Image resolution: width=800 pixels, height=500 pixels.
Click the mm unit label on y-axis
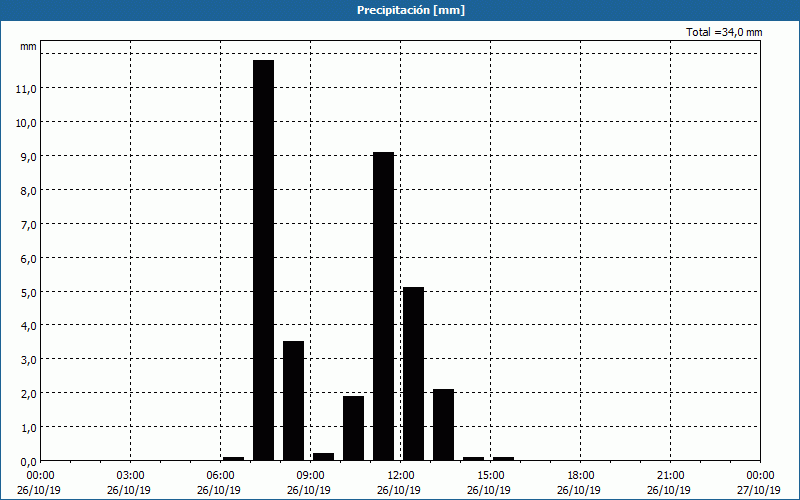coord(28,46)
